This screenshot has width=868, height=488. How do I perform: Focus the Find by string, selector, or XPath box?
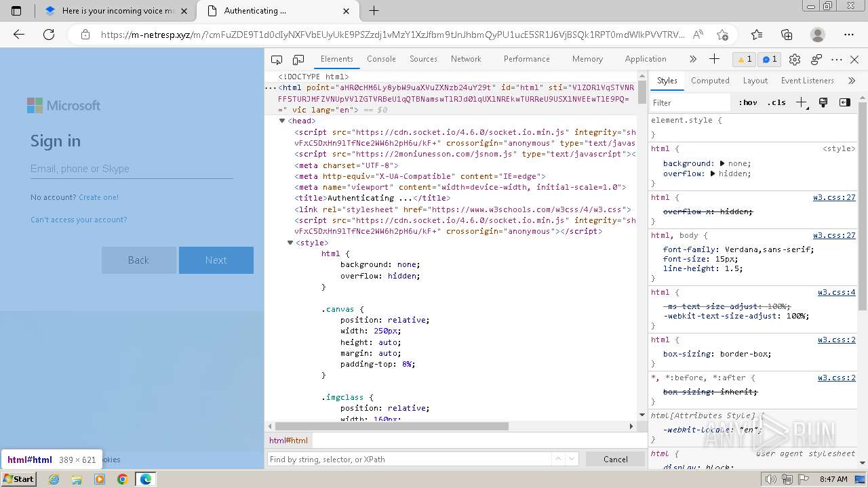tap(409, 459)
